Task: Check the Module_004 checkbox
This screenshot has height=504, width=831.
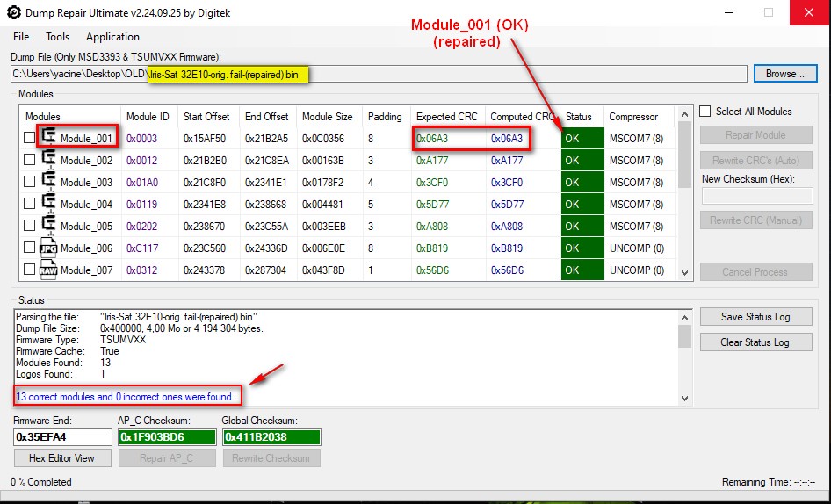Action: [30, 204]
